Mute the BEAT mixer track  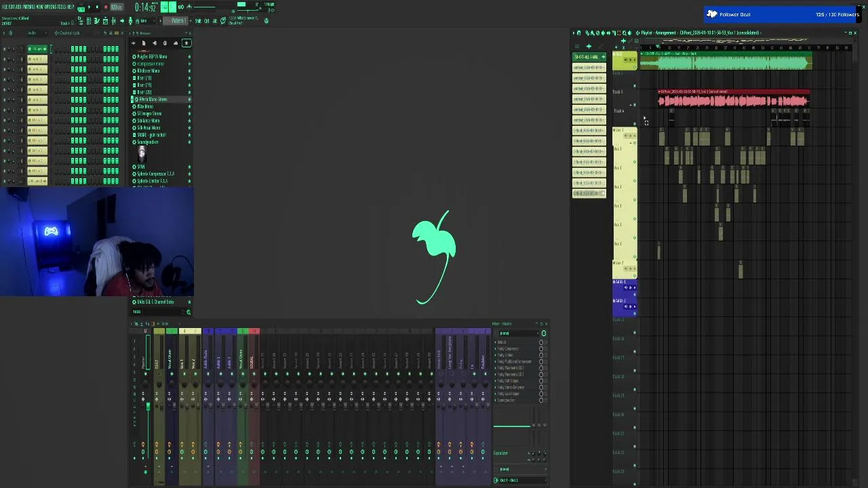[x=159, y=374]
